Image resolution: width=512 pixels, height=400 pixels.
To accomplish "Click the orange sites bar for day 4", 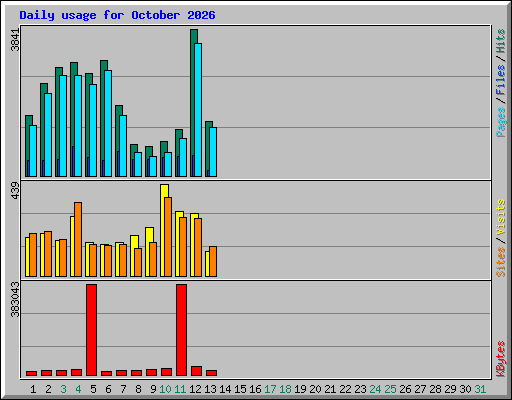I will pos(78,239).
